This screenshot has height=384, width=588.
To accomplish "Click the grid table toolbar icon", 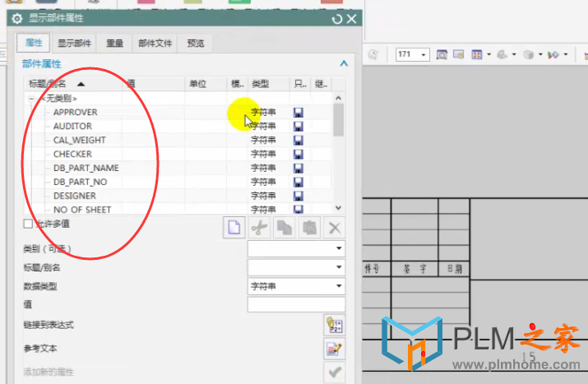I will pyautogui.click(x=477, y=55).
